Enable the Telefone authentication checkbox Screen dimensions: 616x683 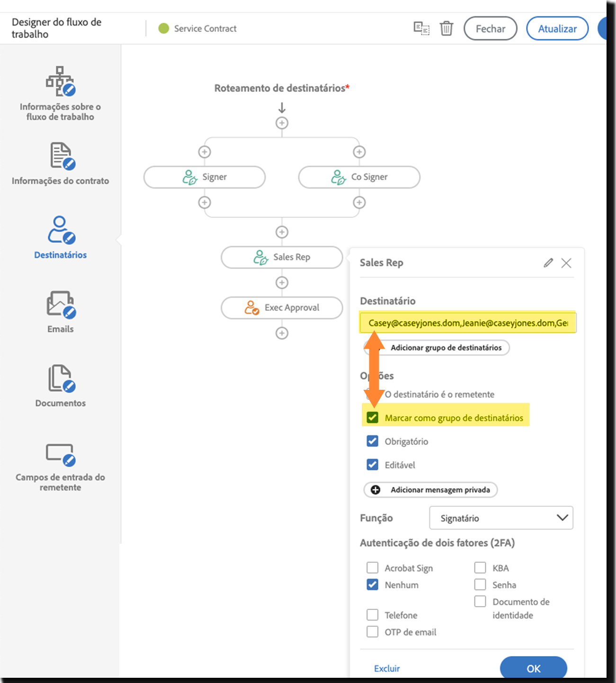372,614
